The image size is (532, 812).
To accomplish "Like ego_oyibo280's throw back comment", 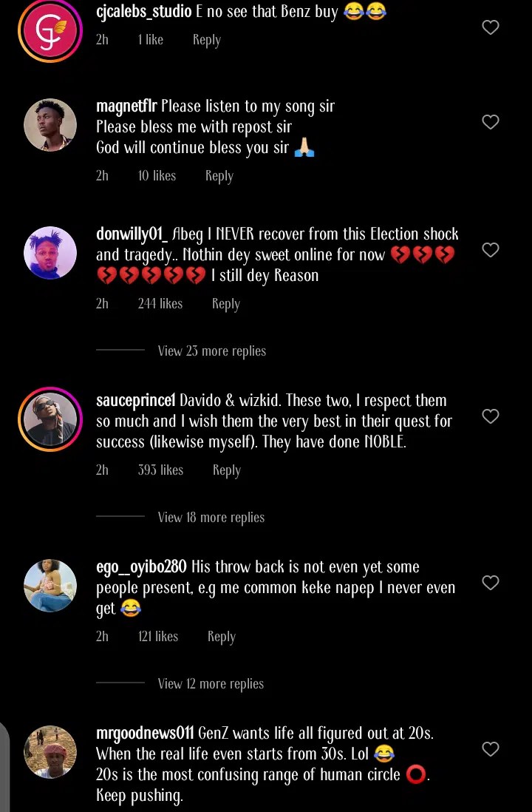I will point(491,583).
